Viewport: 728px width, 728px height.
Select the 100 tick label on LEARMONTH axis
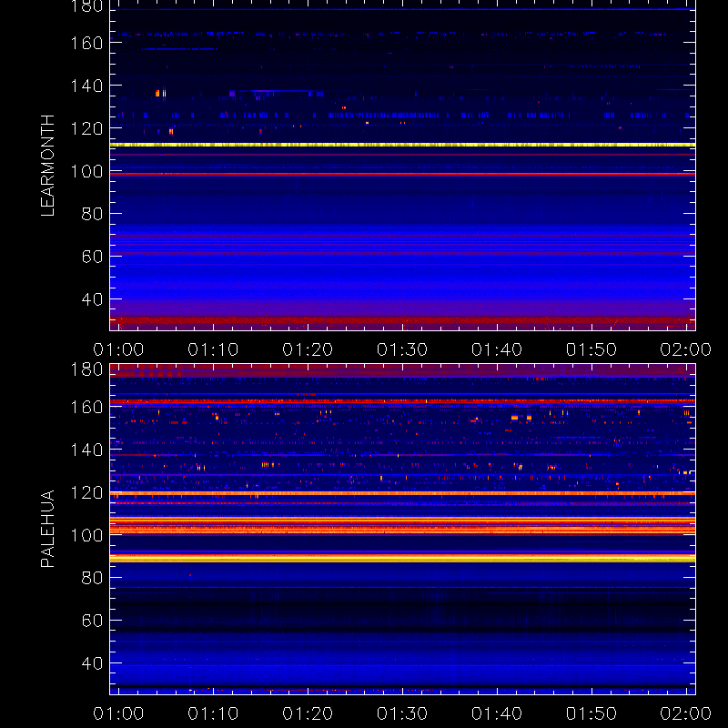click(86, 171)
